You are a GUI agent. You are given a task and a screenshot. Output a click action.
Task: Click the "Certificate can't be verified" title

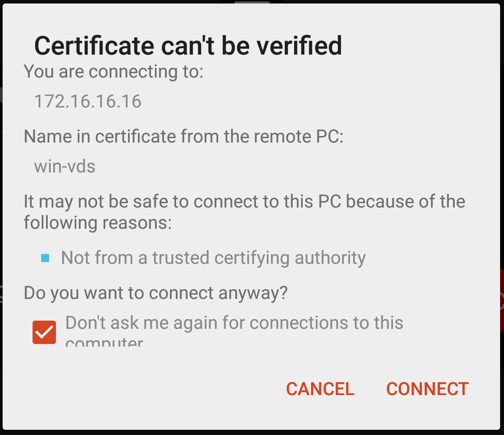[188, 45]
